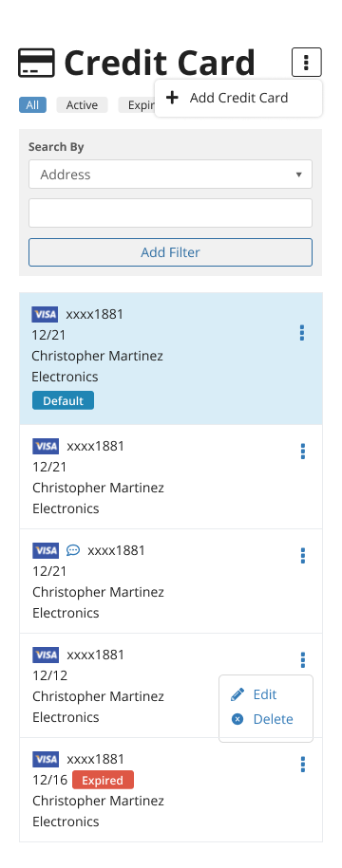Open kebab menu for the 12/12 card
Screen dimensions: 342x868
coord(303,660)
